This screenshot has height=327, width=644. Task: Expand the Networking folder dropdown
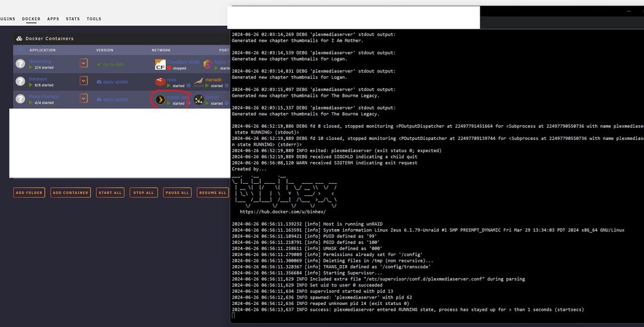pyautogui.click(x=83, y=63)
